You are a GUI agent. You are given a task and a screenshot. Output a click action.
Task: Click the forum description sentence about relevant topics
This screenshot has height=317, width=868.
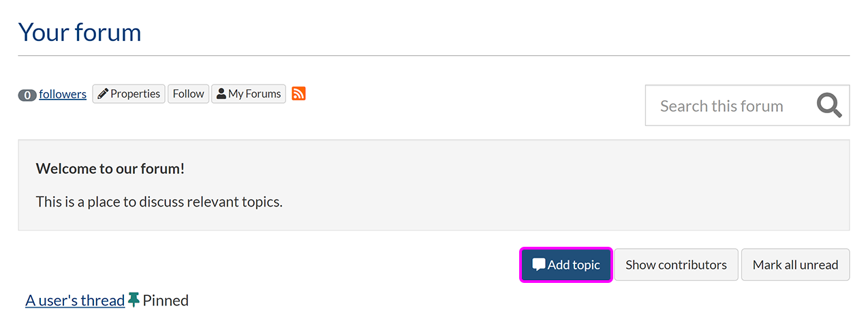coord(159,202)
